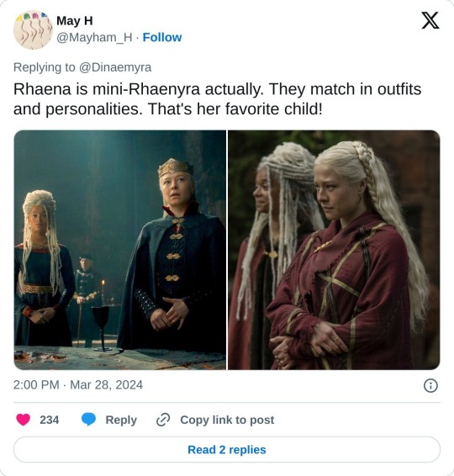Screen dimensions: 454x476
Task: Click the tweet text about Rhaena
Action: coord(217,99)
